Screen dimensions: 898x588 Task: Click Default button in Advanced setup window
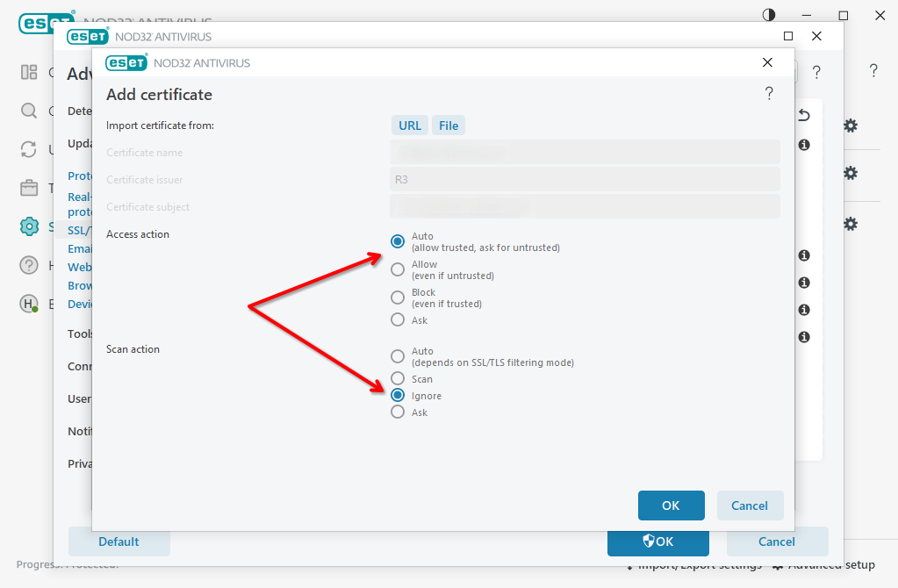119,541
